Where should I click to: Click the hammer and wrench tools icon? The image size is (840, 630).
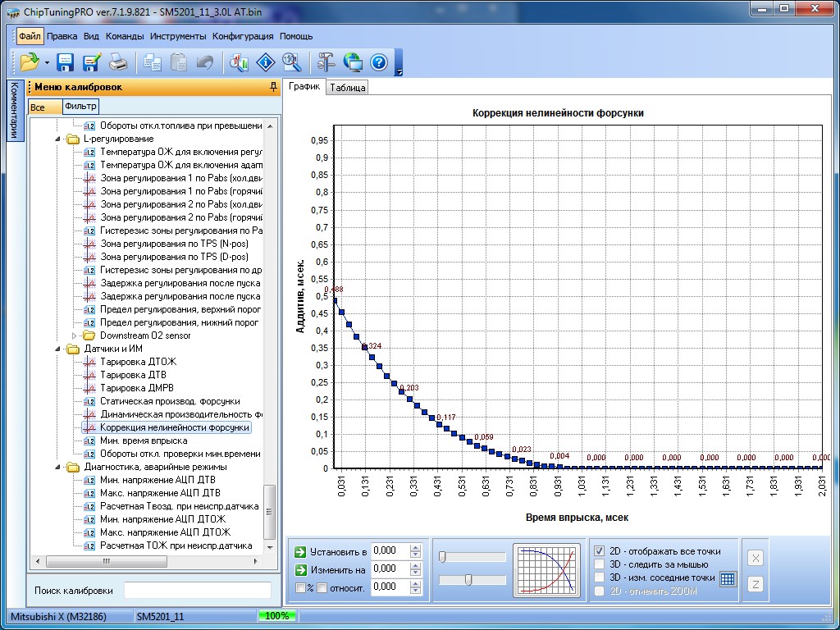(326, 62)
